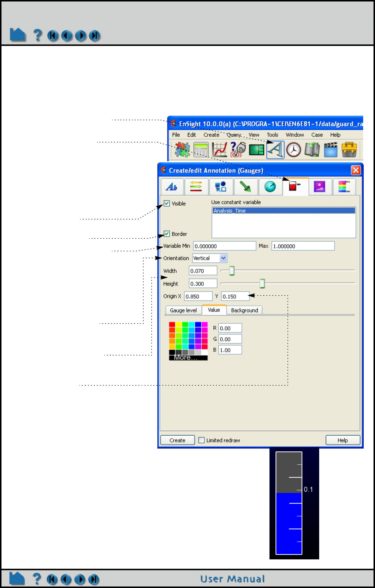
Task: Click More... under the color palette
Action: point(188,358)
